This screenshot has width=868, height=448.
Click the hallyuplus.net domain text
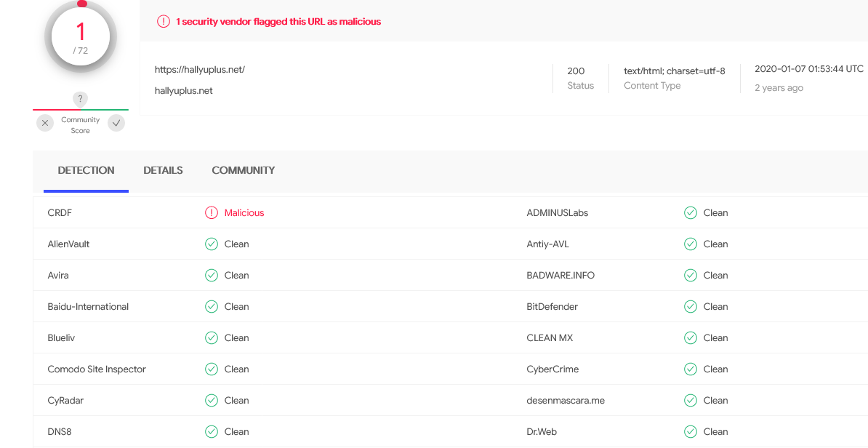point(184,91)
